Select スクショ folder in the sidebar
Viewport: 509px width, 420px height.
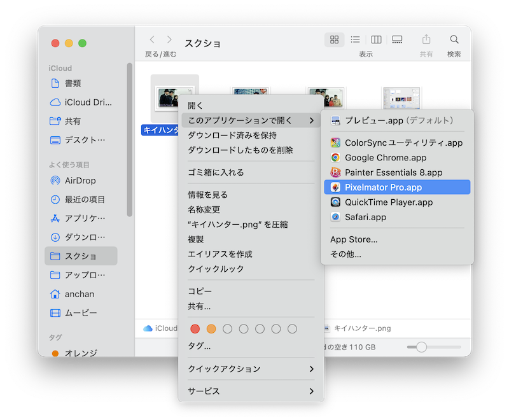tap(81, 256)
